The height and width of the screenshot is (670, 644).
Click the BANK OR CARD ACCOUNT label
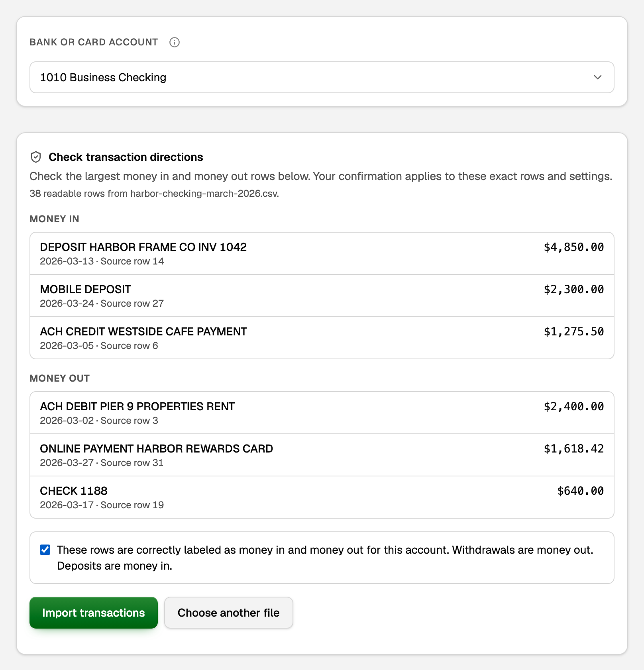pyautogui.click(x=94, y=42)
